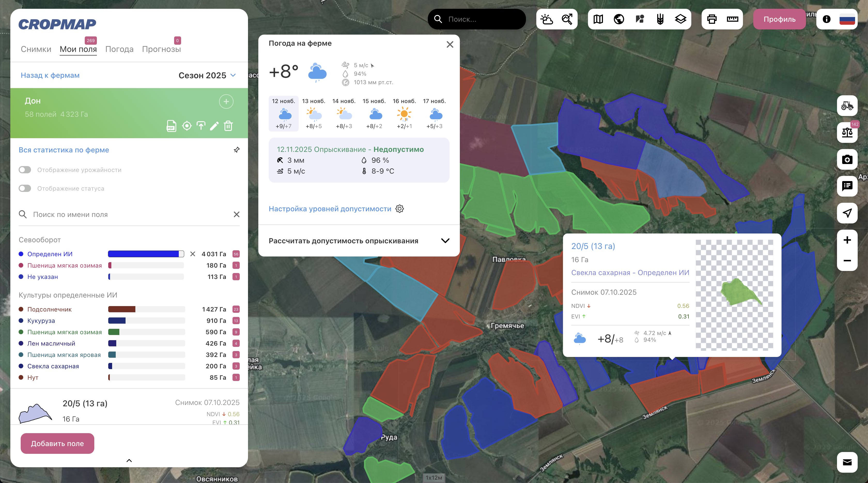
Task: Click the pin icon next to farm statistics
Action: point(237,150)
